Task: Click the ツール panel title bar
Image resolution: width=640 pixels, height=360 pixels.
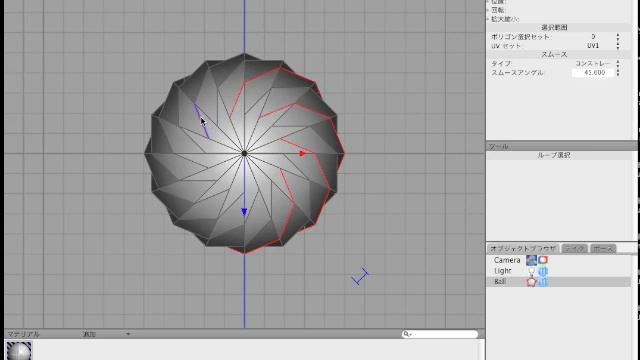Action: click(x=562, y=146)
